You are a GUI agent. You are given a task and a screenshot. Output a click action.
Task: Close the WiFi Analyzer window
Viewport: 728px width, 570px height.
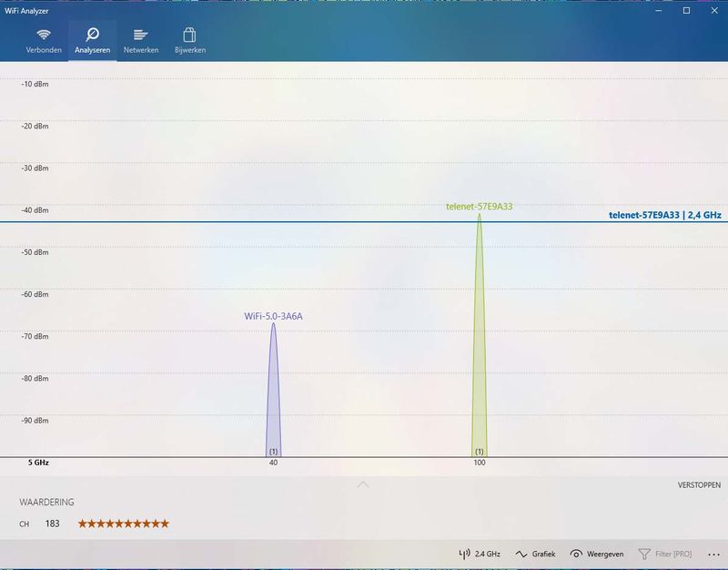pyautogui.click(x=713, y=10)
